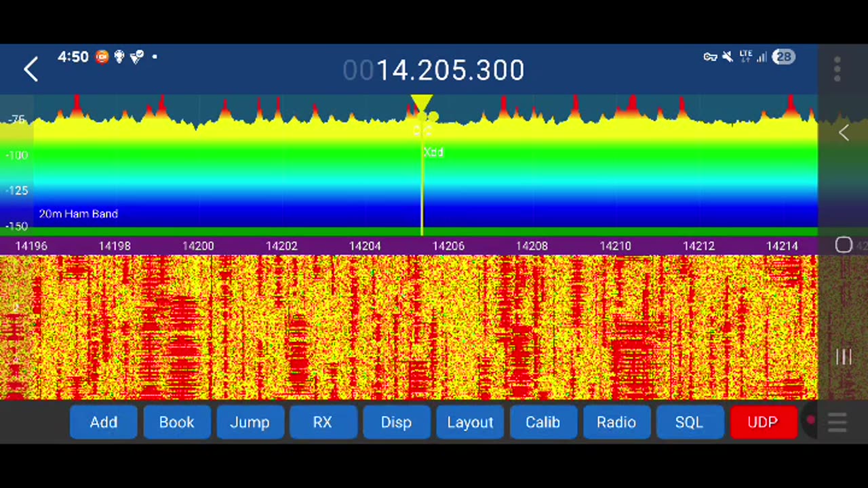
Task: Tap the 14212 frequency scale label
Action: (698, 245)
